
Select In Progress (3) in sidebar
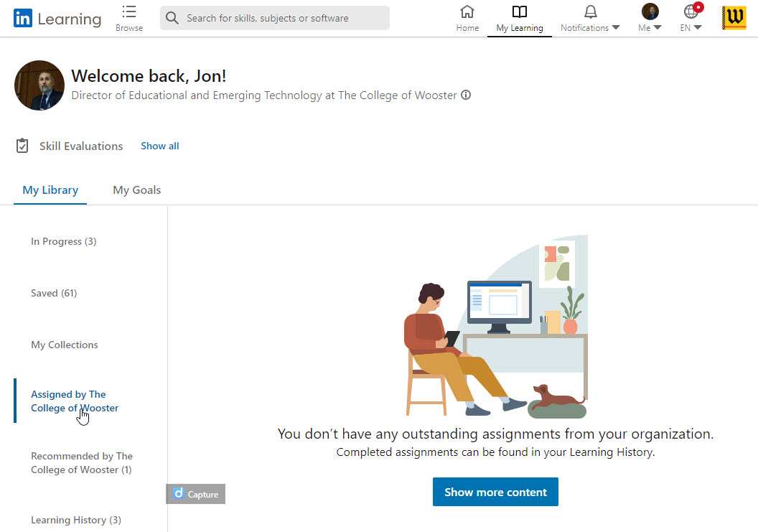63,241
